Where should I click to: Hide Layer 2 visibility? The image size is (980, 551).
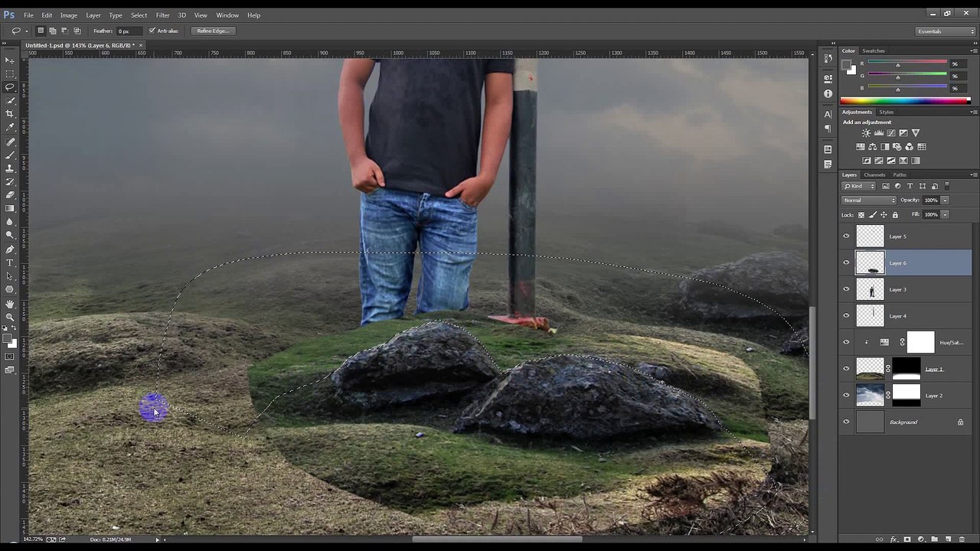tap(846, 395)
